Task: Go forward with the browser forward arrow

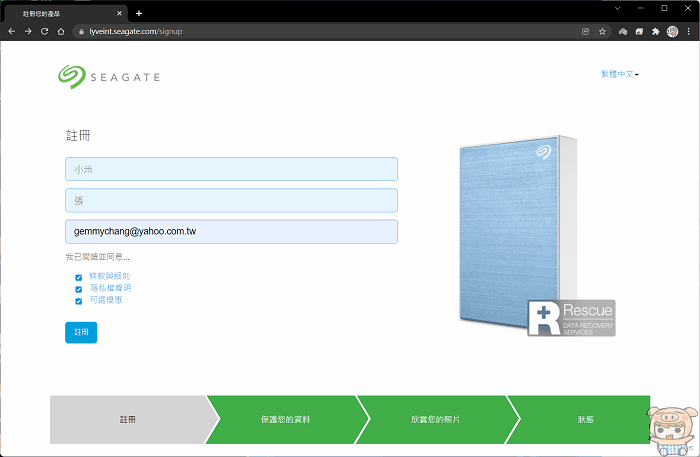Action: 28,31
